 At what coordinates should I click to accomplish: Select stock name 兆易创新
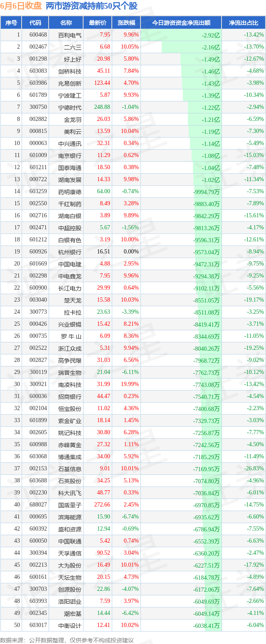(70, 83)
